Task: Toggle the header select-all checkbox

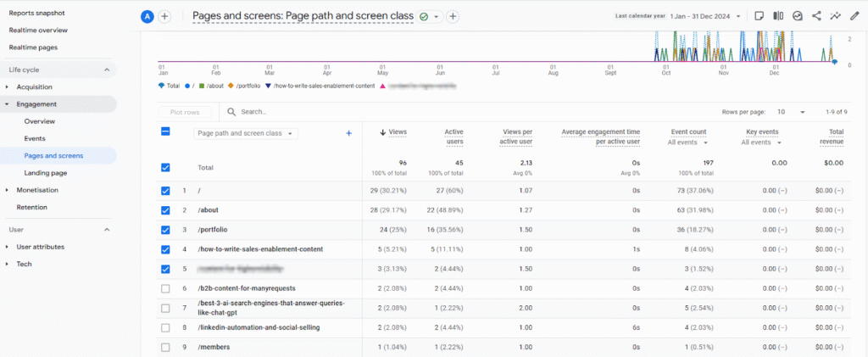Action: point(165,132)
